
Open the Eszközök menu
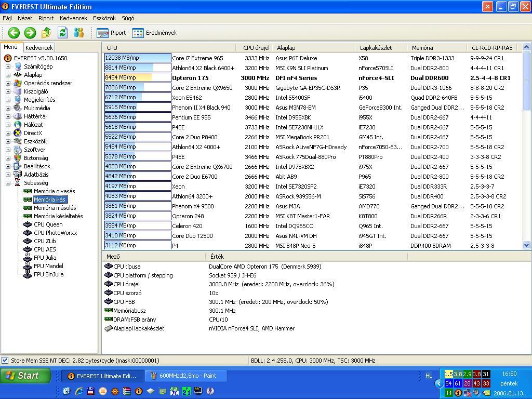point(104,18)
